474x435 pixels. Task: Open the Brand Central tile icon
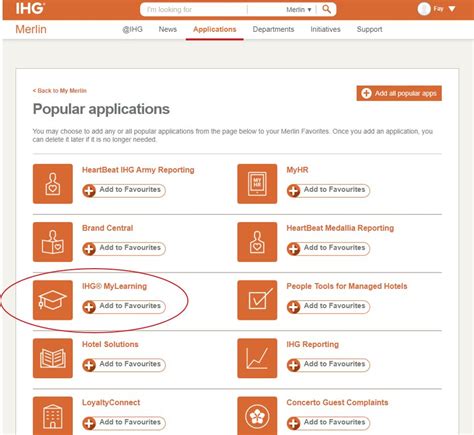coord(53,242)
